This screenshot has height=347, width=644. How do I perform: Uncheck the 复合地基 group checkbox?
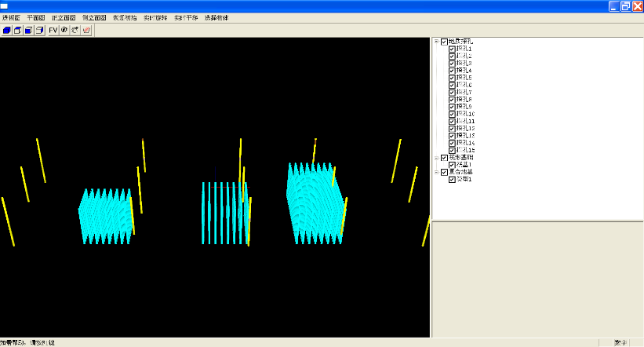pyautogui.click(x=444, y=172)
